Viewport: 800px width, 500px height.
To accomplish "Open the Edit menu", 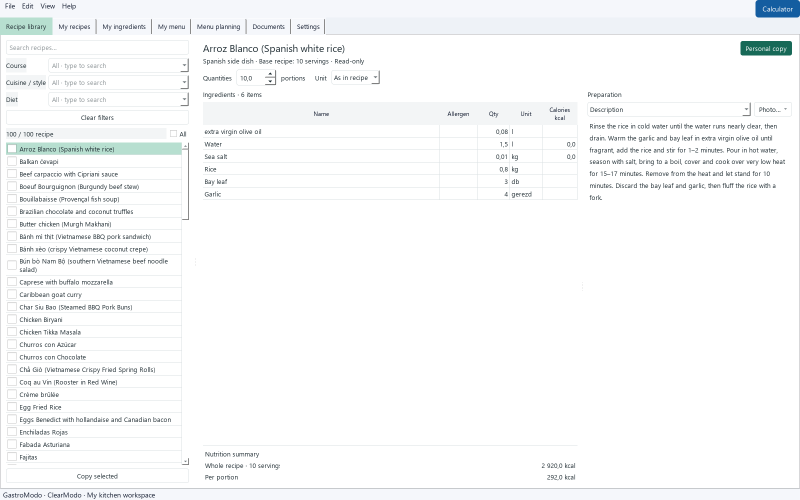I will tap(28, 6).
